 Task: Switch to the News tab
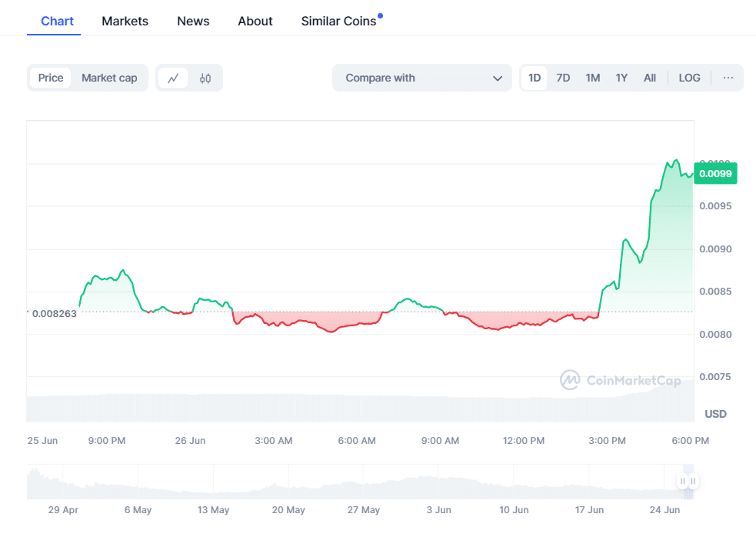point(193,22)
